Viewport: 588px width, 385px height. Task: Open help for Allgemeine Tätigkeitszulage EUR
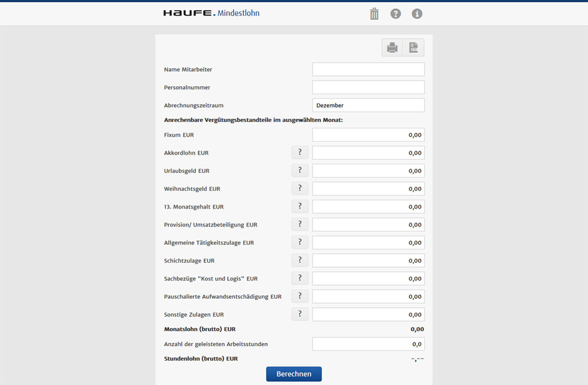point(300,243)
